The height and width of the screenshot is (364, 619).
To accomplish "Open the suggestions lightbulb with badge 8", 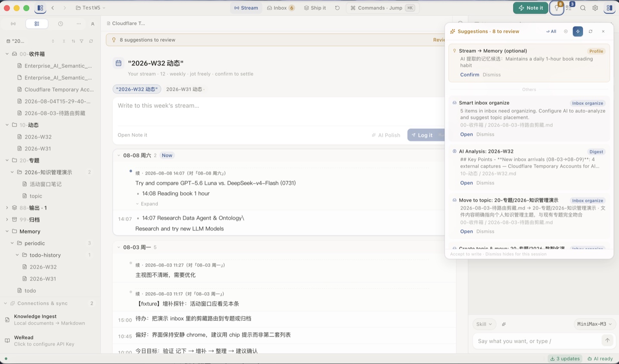I will click(557, 8).
